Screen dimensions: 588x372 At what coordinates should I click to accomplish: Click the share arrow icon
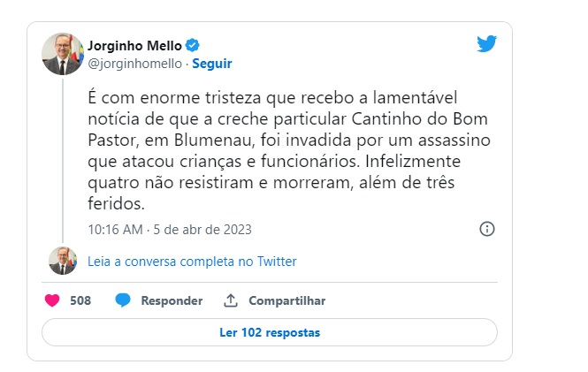(x=231, y=300)
